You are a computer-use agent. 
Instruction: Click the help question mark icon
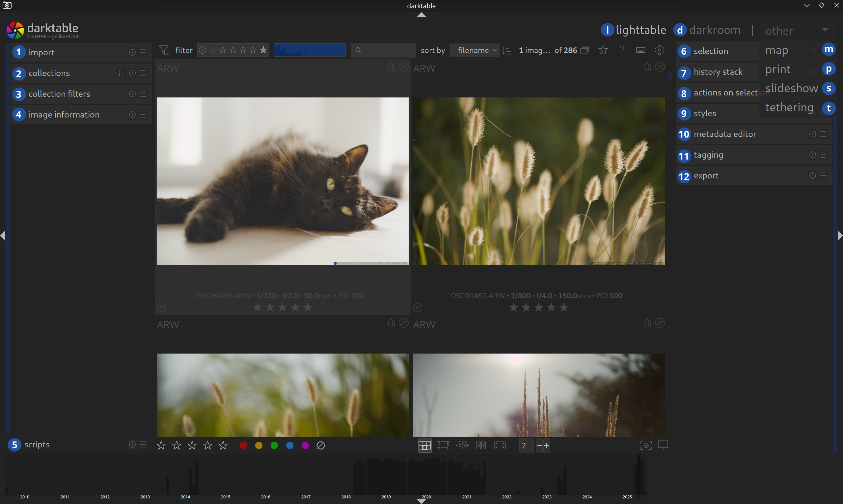click(622, 50)
